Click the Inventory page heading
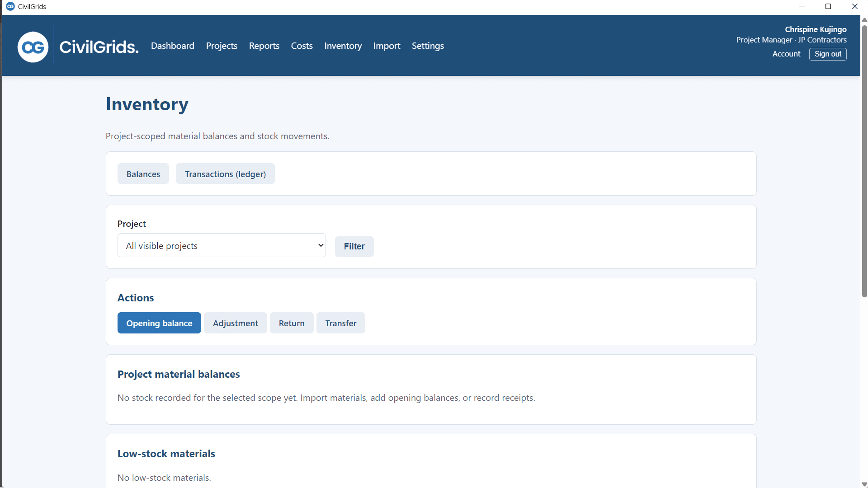Viewport: 868px width, 488px height. click(147, 104)
